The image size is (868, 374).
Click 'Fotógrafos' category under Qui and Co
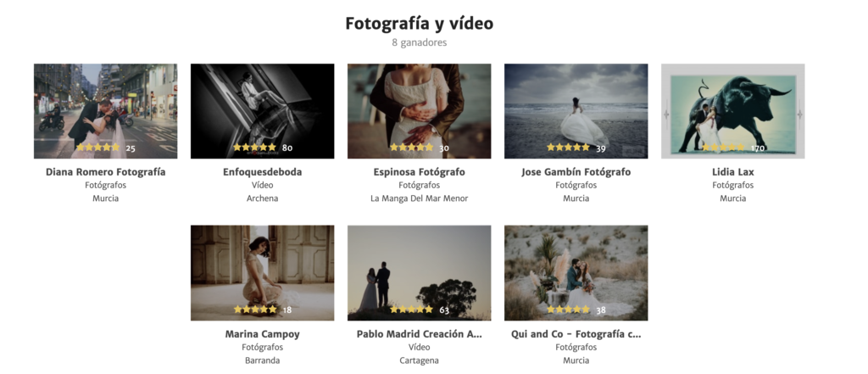point(576,347)
